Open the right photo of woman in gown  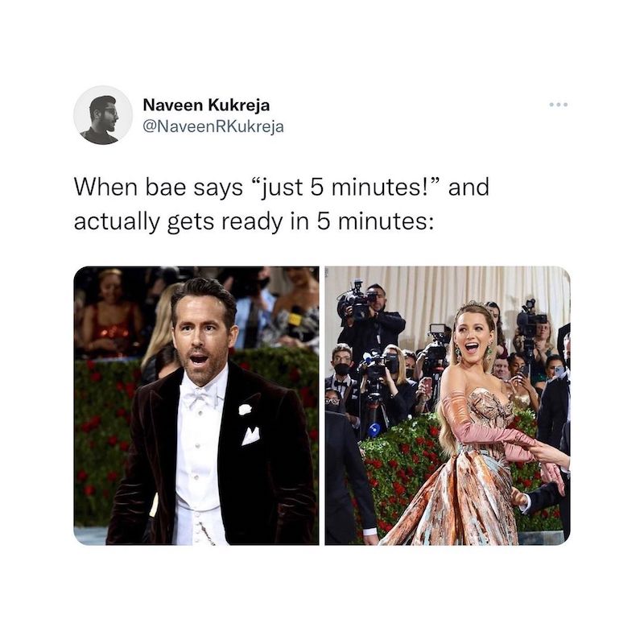coord(448,406)
